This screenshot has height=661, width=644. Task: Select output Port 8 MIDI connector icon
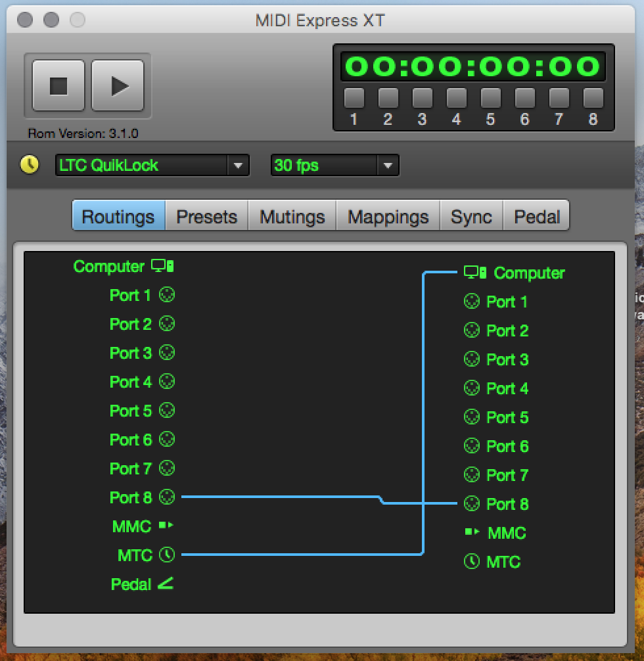coord(472,504)
